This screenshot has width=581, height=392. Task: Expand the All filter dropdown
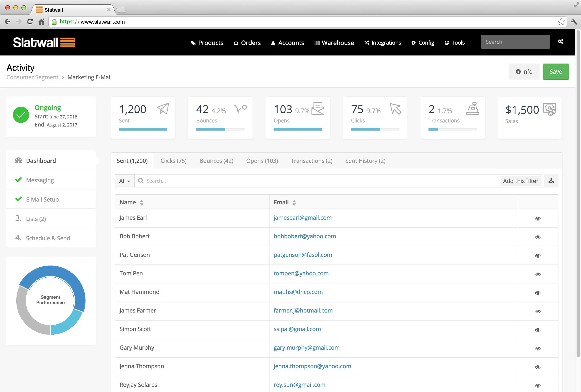tap(124, 180)
